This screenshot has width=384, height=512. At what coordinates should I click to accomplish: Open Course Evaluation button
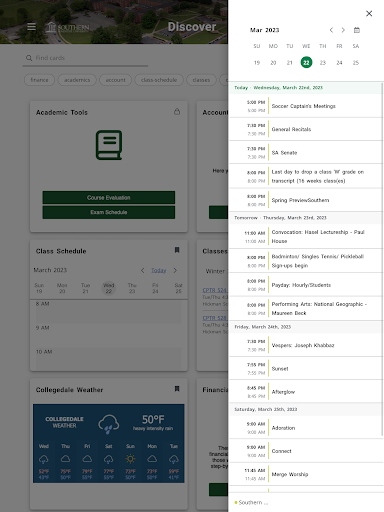109,198
